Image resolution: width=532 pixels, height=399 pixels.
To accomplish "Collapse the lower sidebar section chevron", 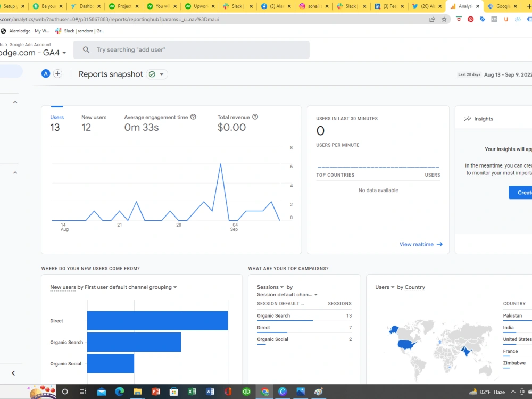I will tap(15, 172).
